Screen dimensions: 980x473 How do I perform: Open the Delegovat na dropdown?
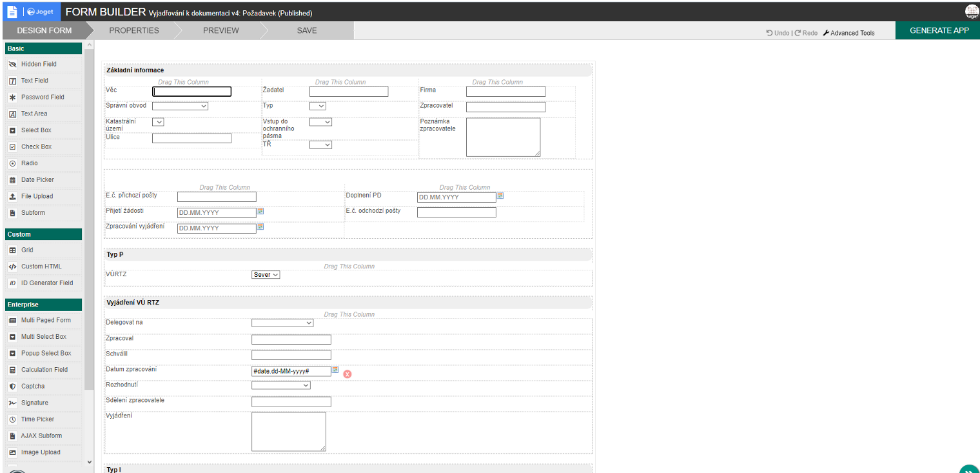point(282,322)
